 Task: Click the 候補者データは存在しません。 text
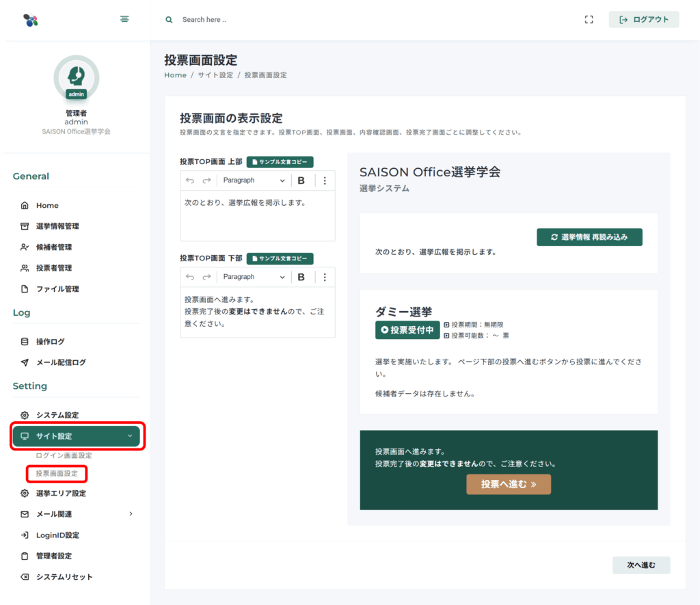coord(426,394)
